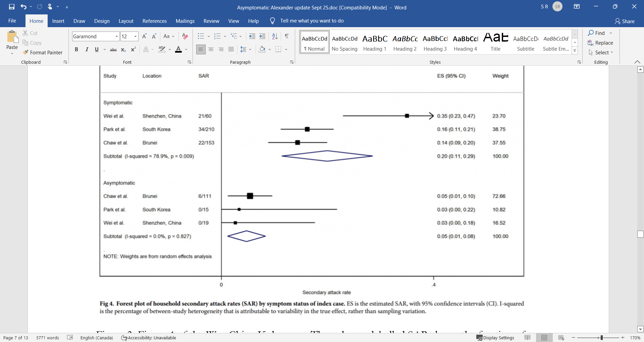Open the Select dropdown in Editing
The image size is (644, 342).
[x=601, y=53]
